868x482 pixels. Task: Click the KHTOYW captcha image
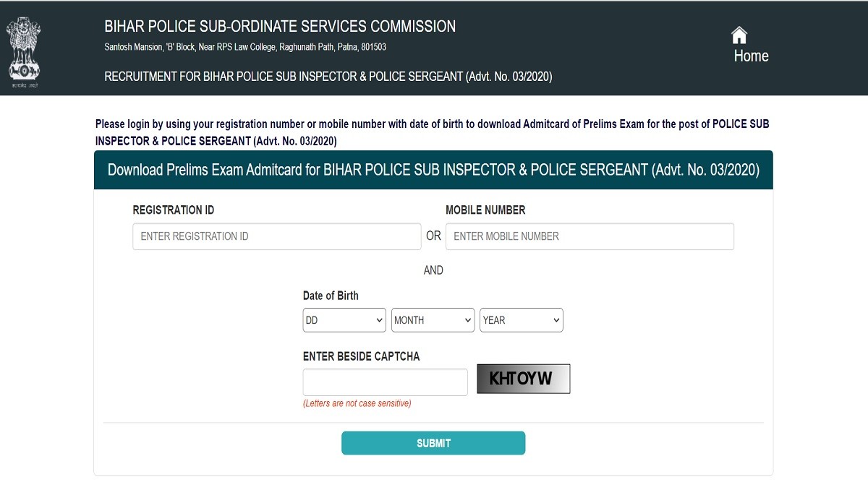[x=523, y=379]
